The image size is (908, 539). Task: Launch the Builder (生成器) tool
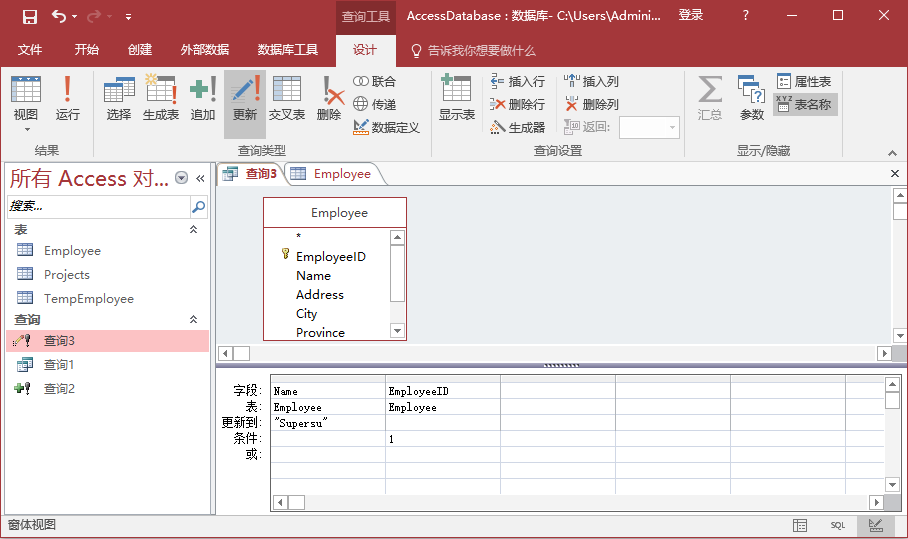517,127
